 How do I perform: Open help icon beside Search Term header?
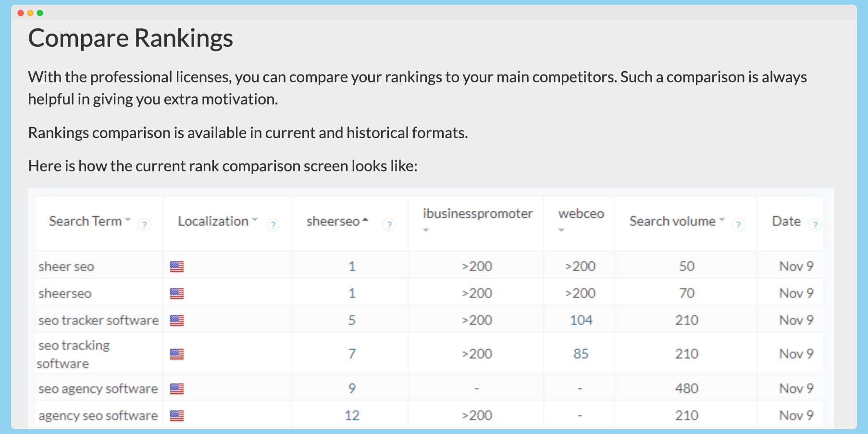click(x=144, y=225)
